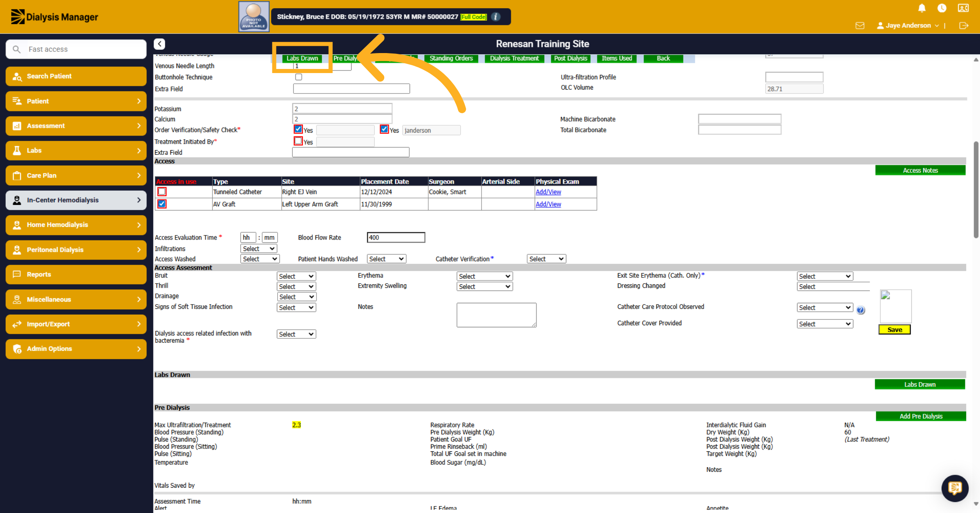Screen dimensions: 980x513
Task: Toggle the Buttonhole Technique checkbox
Action: click(298, 77)
